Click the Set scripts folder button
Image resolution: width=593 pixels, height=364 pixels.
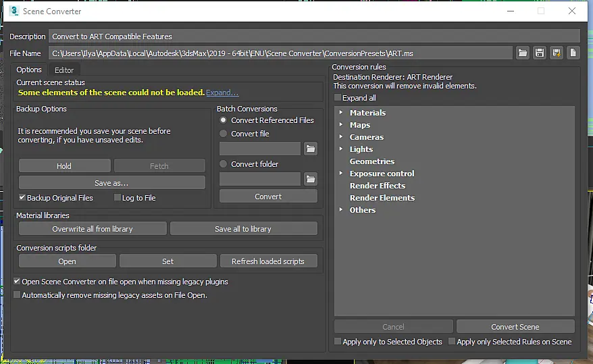168,261
